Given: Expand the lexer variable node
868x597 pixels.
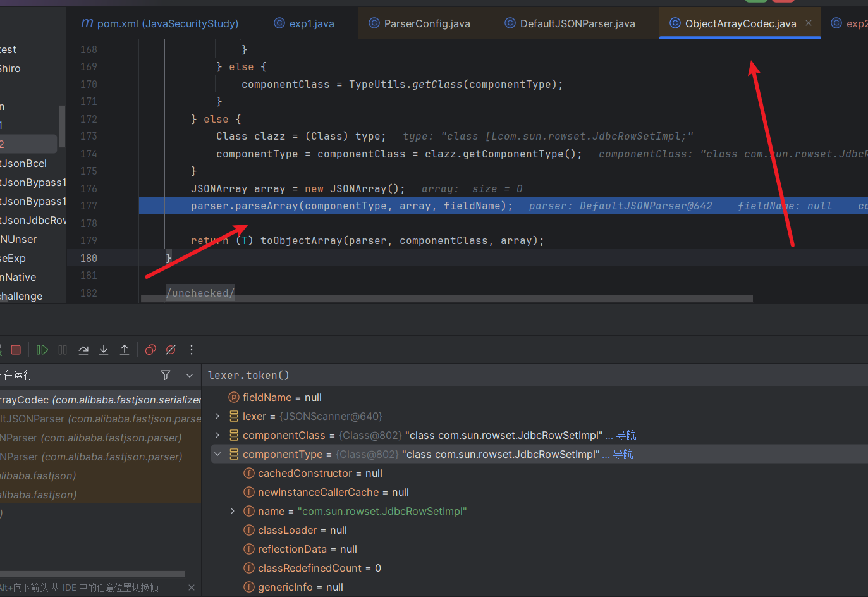Looking at the screenshot, I should [217, 416].
